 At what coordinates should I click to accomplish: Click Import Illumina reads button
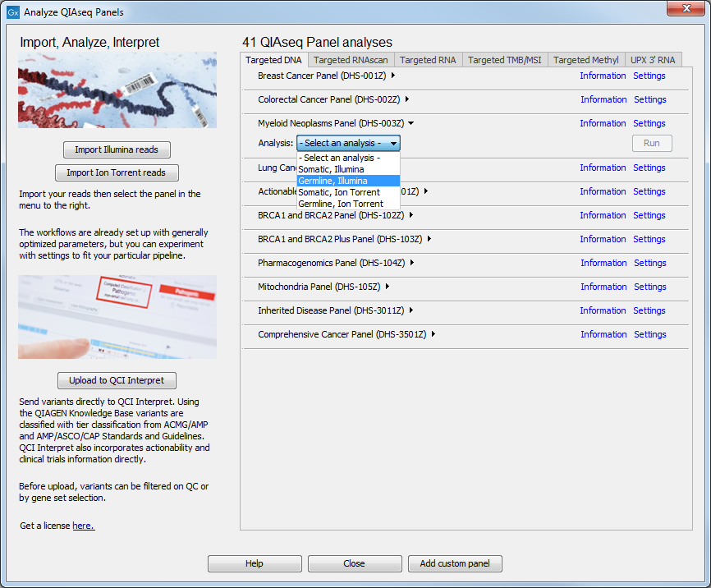coord(117,149)
